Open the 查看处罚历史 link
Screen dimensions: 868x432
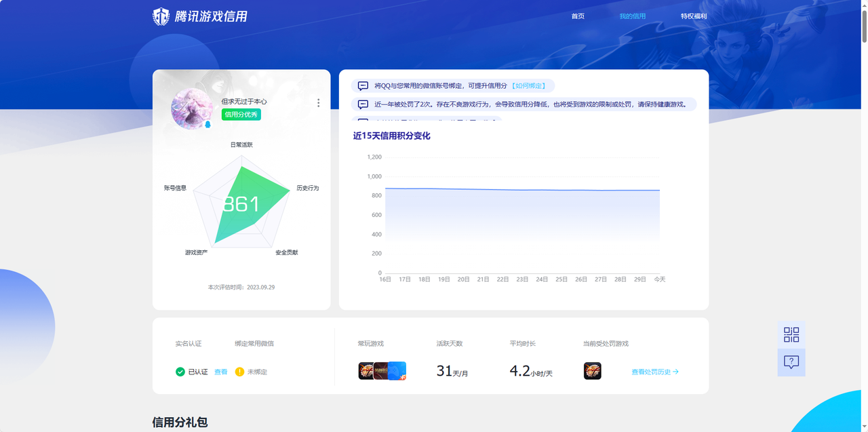655,372
